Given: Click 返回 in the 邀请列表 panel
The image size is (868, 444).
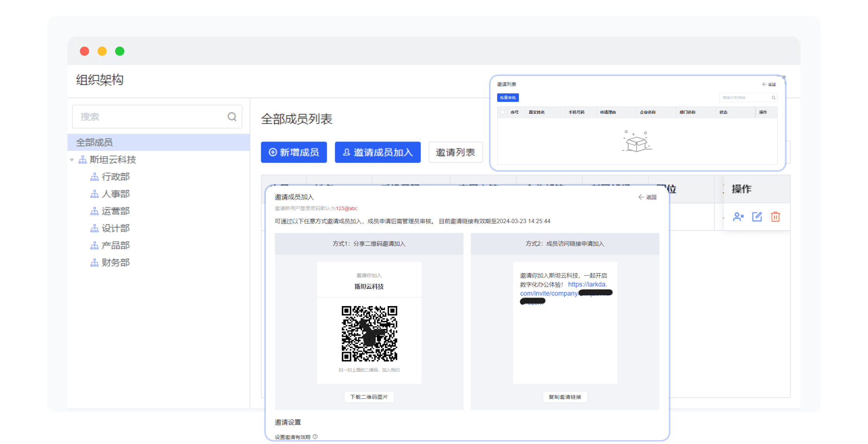Looking at the screenshot, I should pyautogui.click(x=772, y=84).
